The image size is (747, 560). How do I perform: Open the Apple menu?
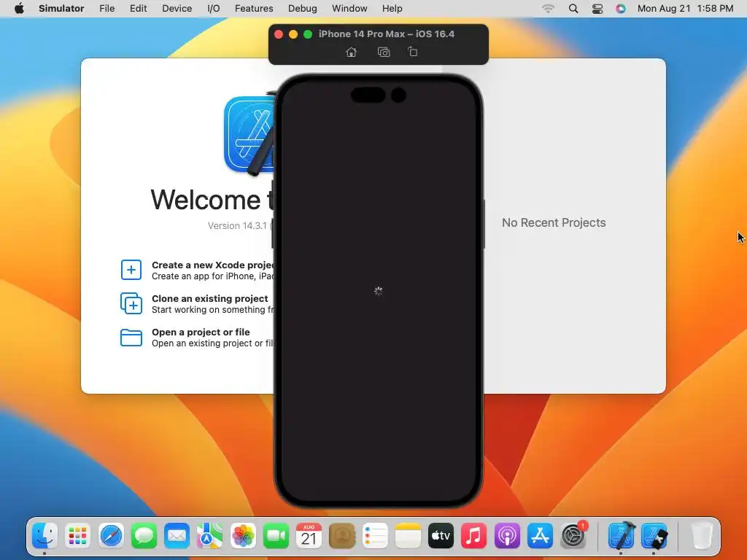point(19,8)
